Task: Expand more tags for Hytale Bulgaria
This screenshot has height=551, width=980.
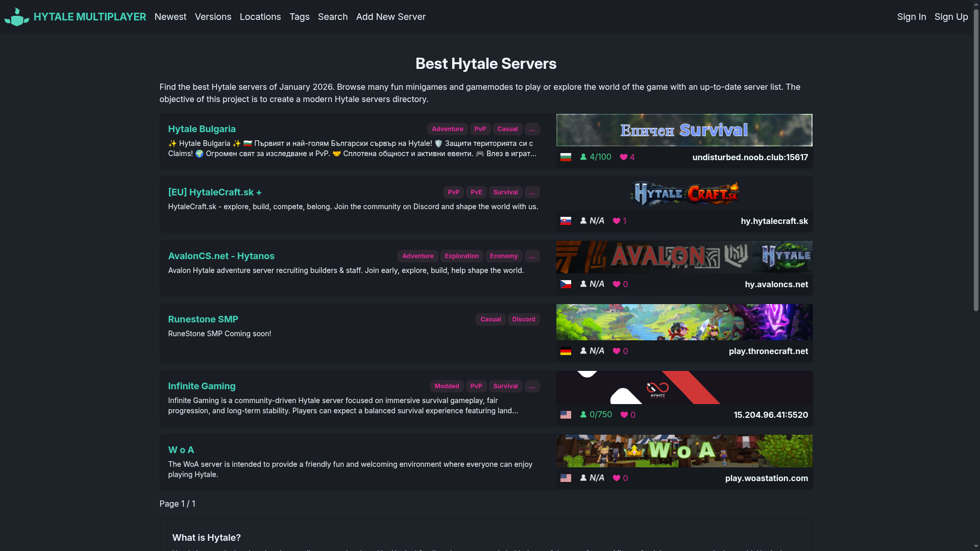Action: pyautogui.click(x=532, y=129)
